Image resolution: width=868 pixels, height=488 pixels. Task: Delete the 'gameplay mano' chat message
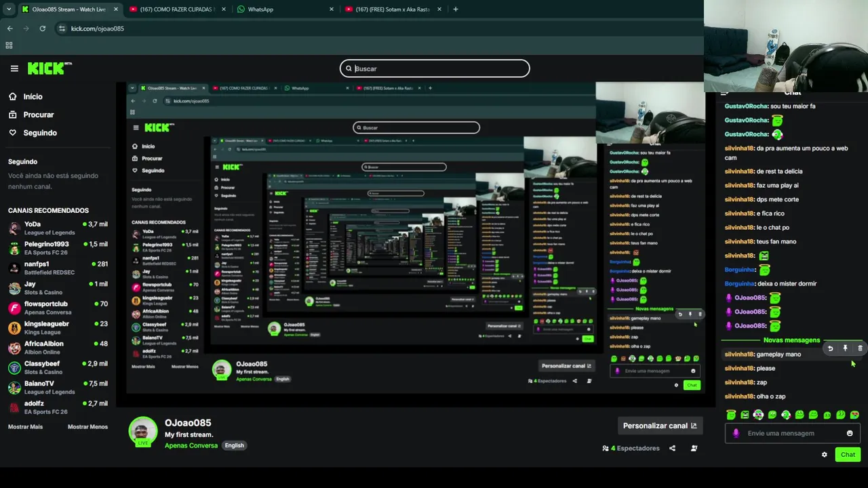(860, 348)
